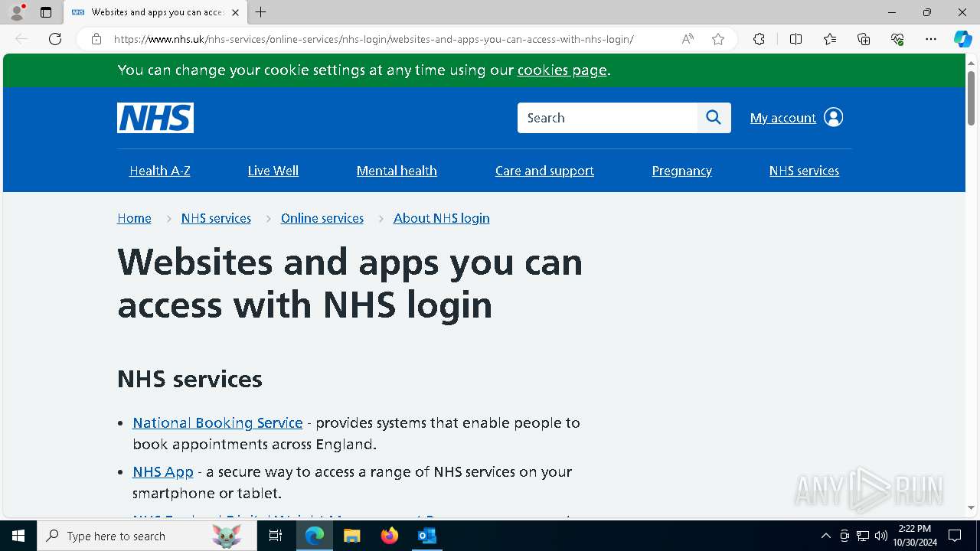Click the Windows taskbar search box
The image size is (980, 551).
[x=145, y=536]
